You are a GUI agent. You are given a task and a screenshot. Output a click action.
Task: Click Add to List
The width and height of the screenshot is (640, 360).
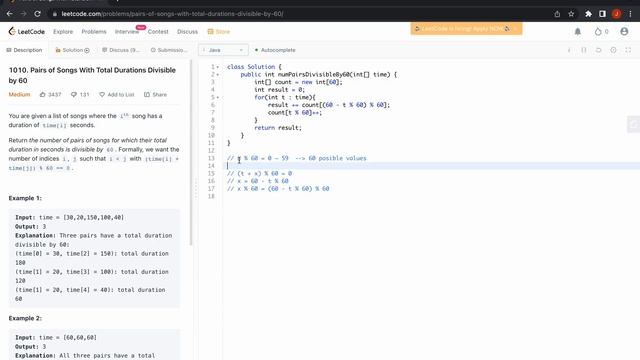coord(117,94)
